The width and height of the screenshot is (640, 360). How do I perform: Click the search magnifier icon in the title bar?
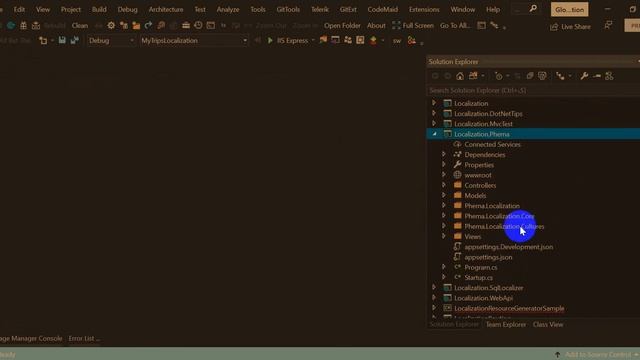[x=533, y=9]
